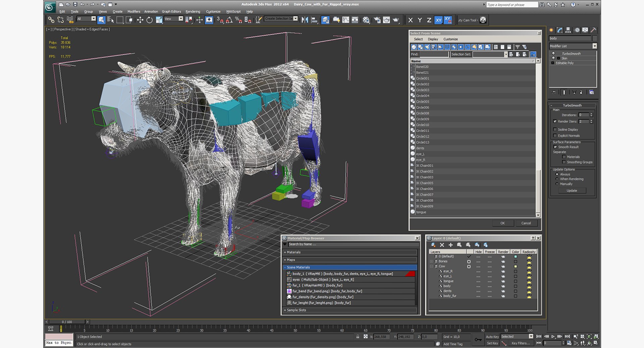This screenshot has width=644, height=348.
Task: Choose the Select and Uniform Scale tool
Action: click(x=159, y=20)
